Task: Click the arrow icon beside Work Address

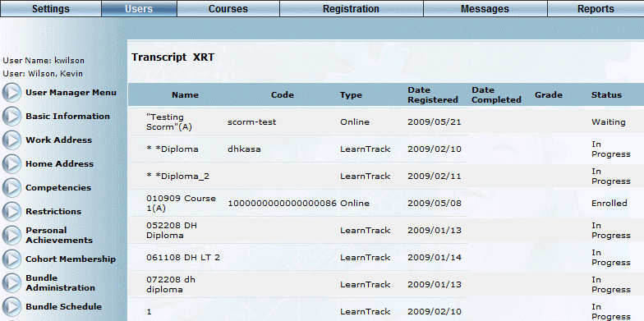Action: [11, 140]
